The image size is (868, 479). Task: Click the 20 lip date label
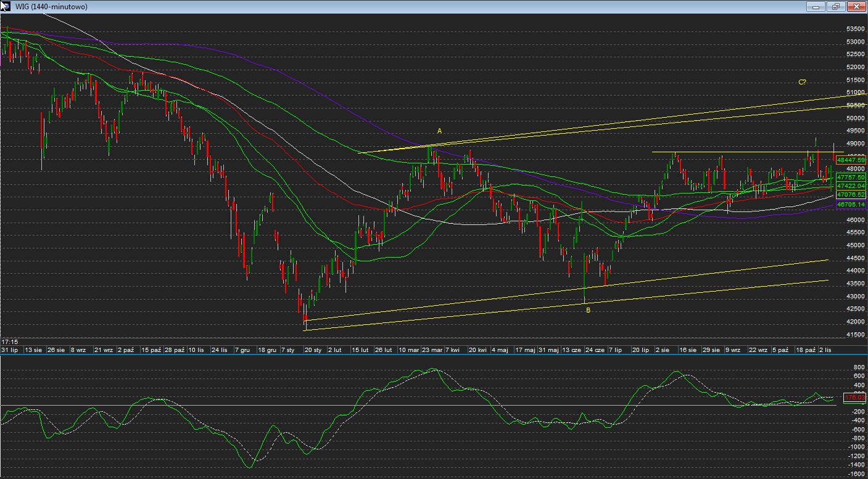[x=642, y=350]
